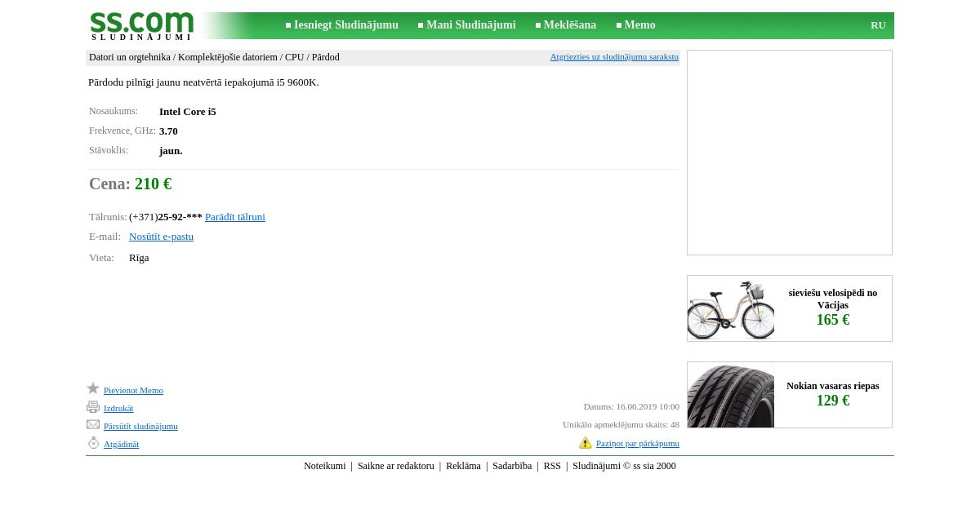
Task: Open RSS footer link
Action: tap(552, 467)
